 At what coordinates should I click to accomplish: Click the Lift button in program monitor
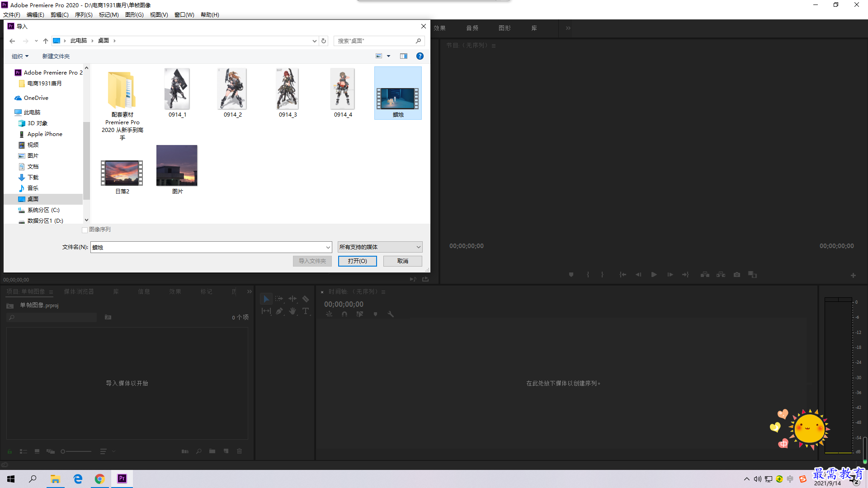point(705,275)
